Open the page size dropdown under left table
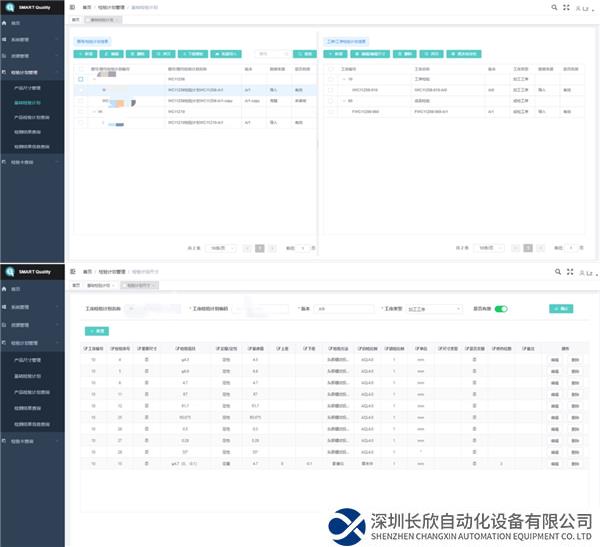Screen dimensions: 600x547 [221, 246]
